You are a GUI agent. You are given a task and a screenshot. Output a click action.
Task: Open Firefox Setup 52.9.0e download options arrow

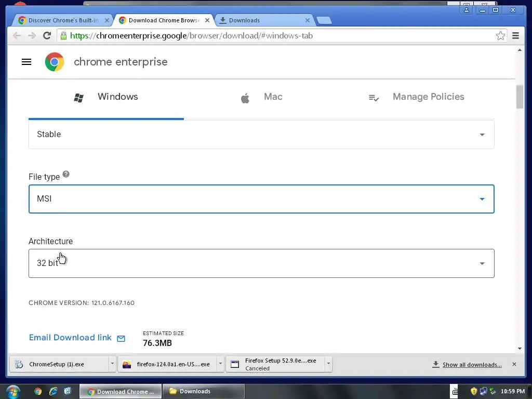click(328, 364)
